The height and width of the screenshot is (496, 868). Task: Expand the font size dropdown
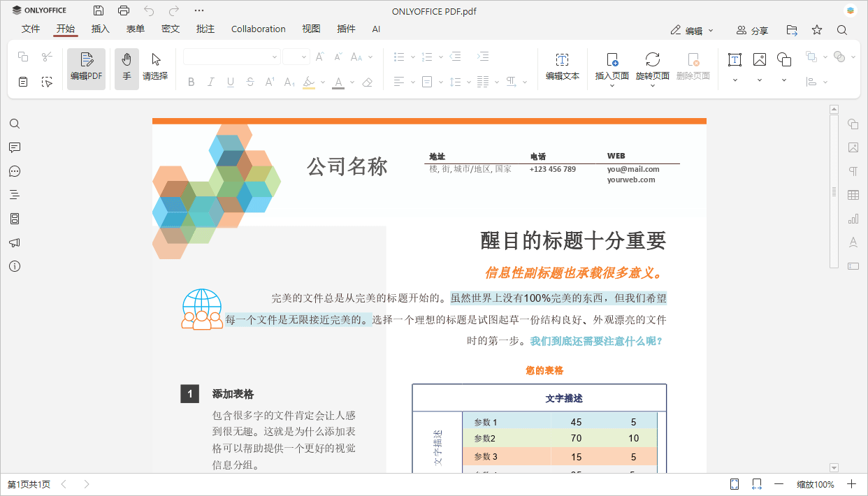(x=303, y=57)
